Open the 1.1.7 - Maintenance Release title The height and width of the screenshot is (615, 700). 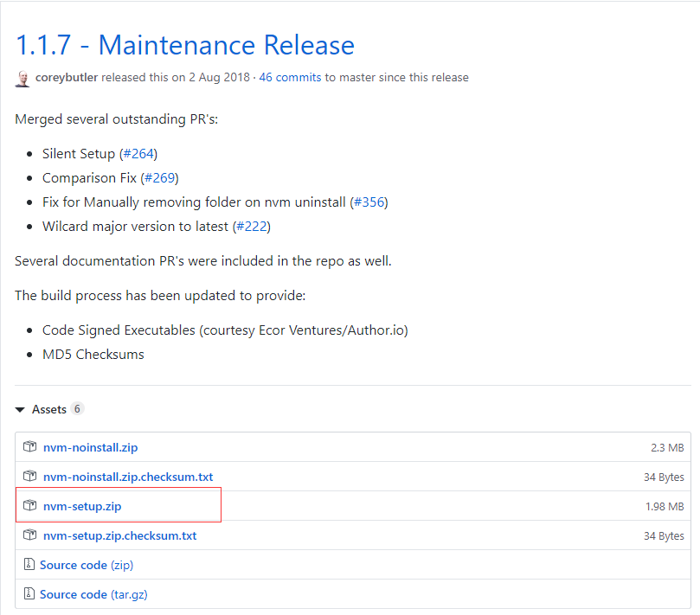(185, 45)
